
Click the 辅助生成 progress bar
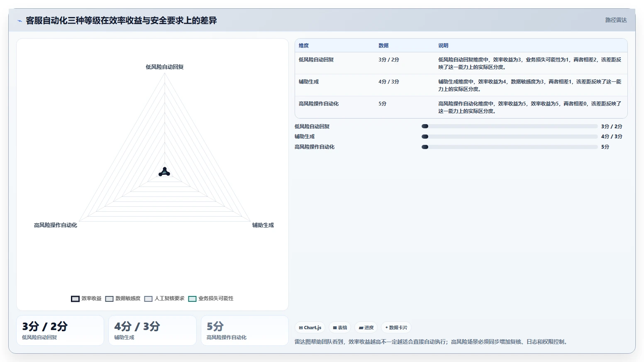click(510, 137)
